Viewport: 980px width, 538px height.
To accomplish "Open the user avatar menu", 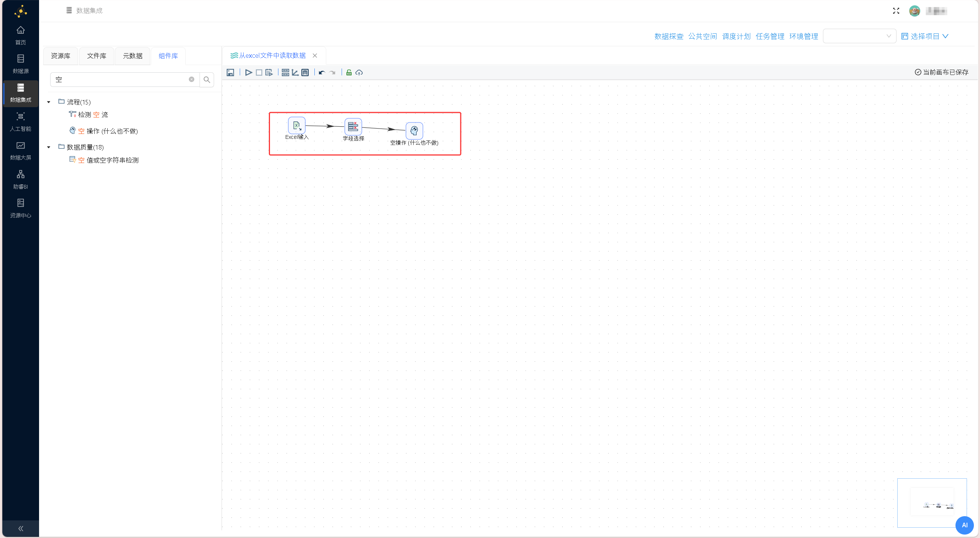I will [915, 11].
